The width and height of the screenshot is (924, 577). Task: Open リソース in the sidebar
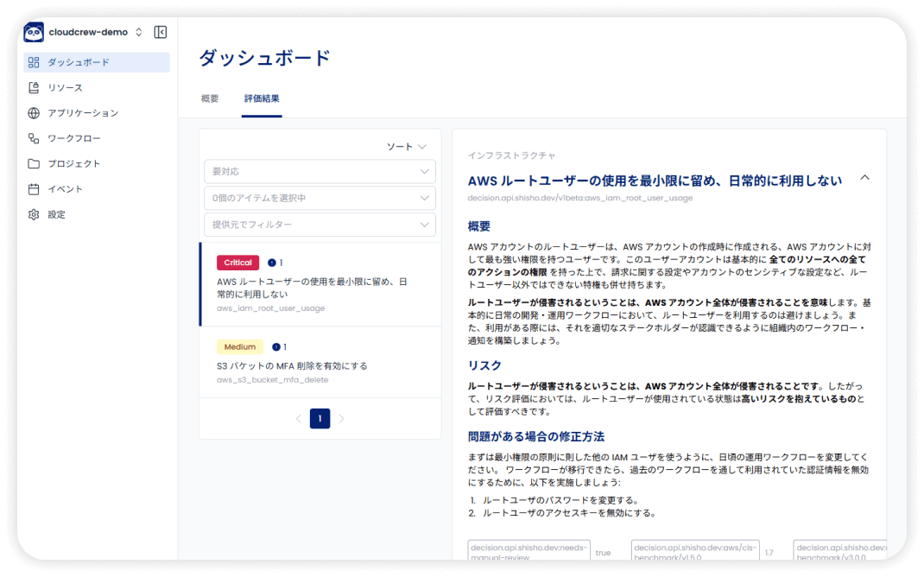(97, 88)
